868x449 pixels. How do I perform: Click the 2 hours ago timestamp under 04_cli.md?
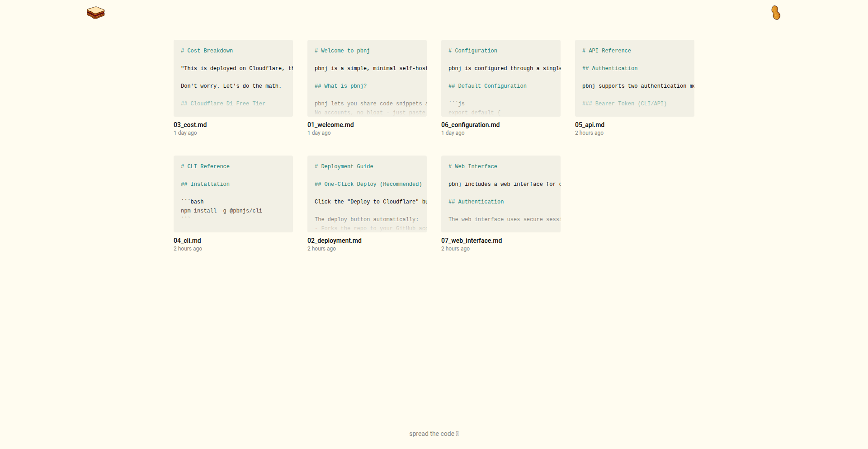click(187, 249)
